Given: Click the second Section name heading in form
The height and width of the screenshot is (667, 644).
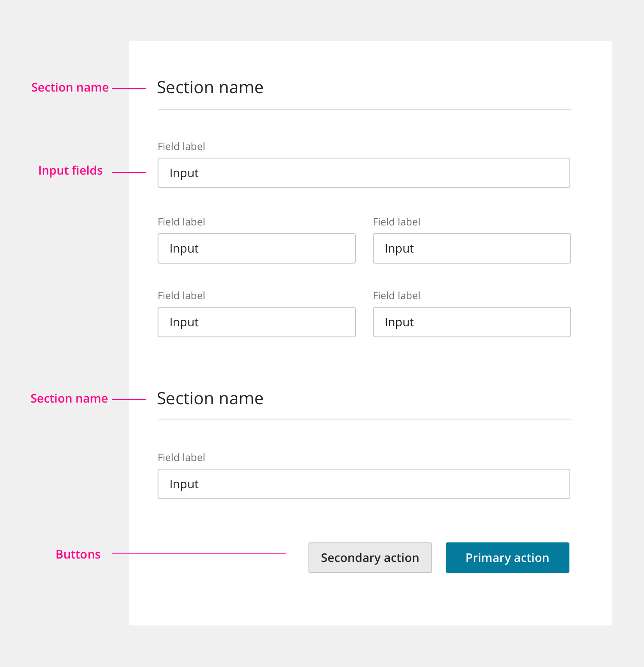Looking at the screenshot, I should coord(210,399).
